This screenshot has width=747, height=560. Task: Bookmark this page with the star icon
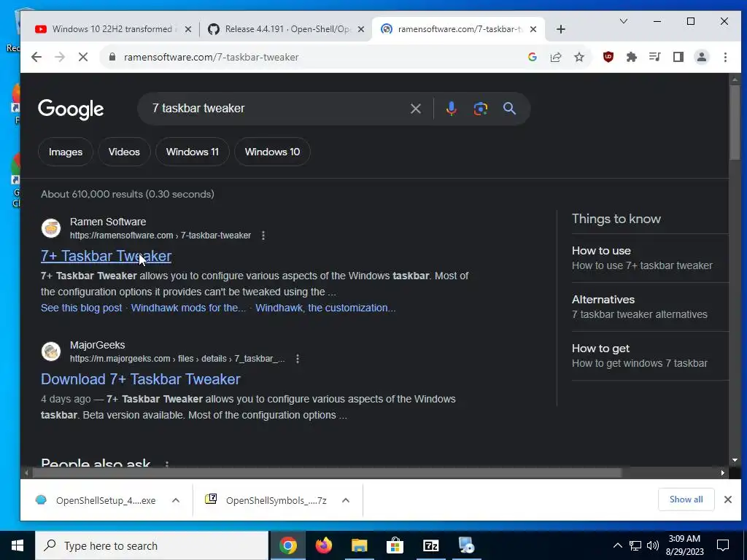(578, 57)
